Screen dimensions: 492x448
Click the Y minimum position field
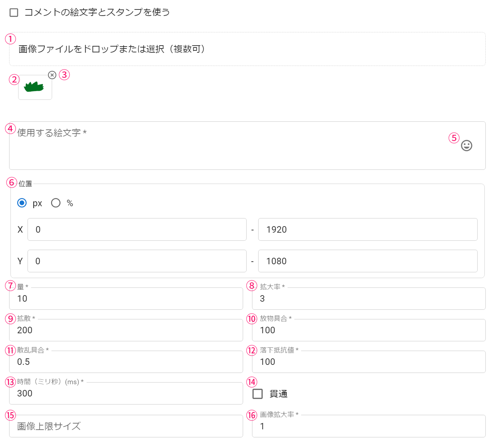tap(137, 261)
